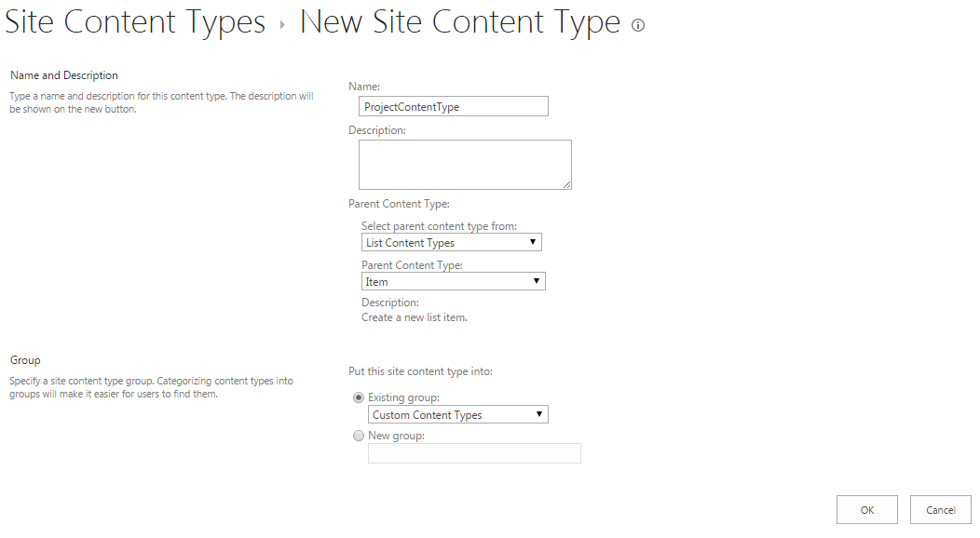
Task: Select the Existing group radio button
Action: (x=359, y=397)
